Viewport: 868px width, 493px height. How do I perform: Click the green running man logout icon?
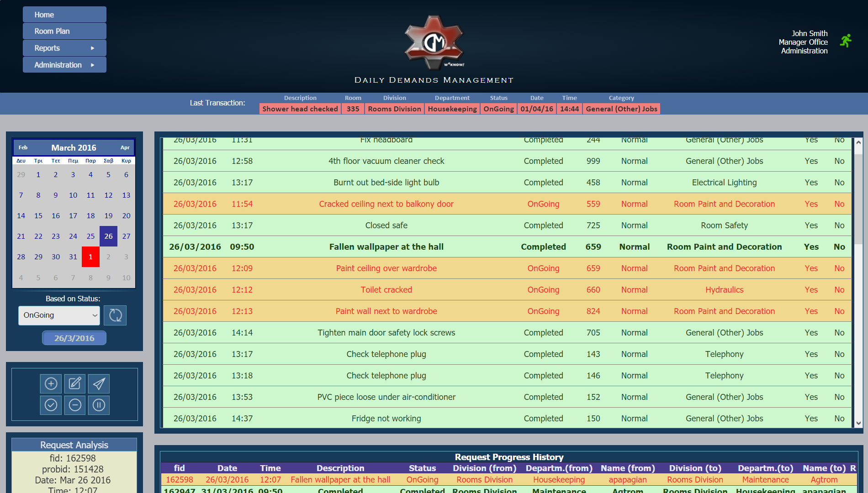(846, 41)
